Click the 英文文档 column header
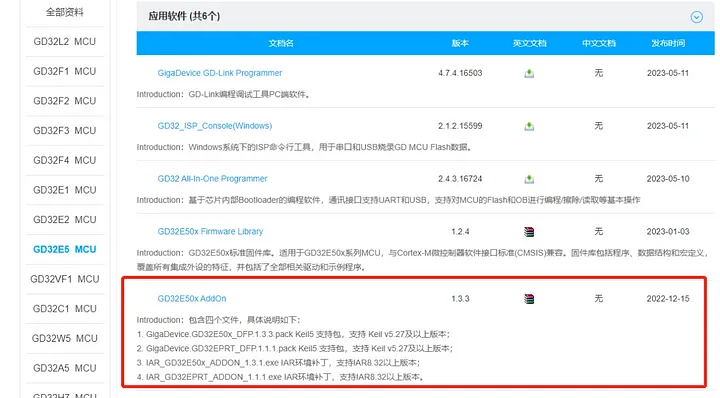The height and width of the screenshot is (398, 720). click(529, 43)
